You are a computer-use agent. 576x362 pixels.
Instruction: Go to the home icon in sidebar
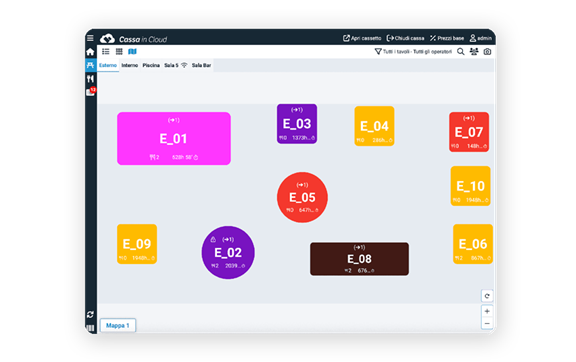[x=90, y=52]
